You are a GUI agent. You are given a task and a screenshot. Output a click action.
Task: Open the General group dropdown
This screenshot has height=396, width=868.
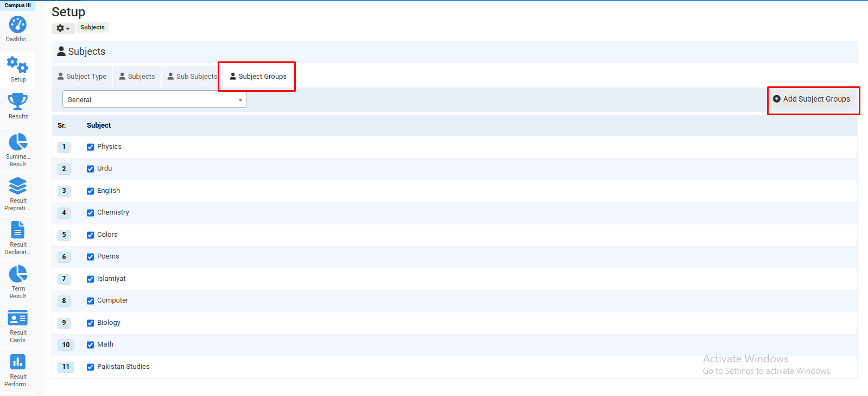(x=154, y=99)
